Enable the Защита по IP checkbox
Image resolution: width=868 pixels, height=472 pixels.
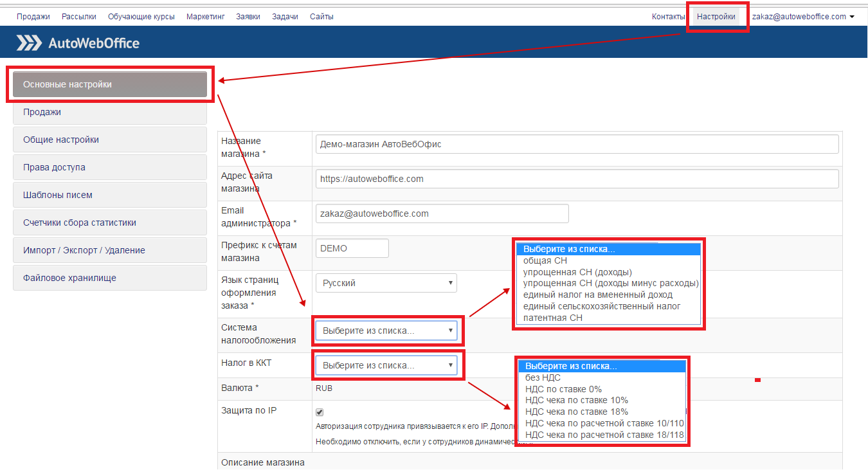pyautogui.click(x=320, y=412)
